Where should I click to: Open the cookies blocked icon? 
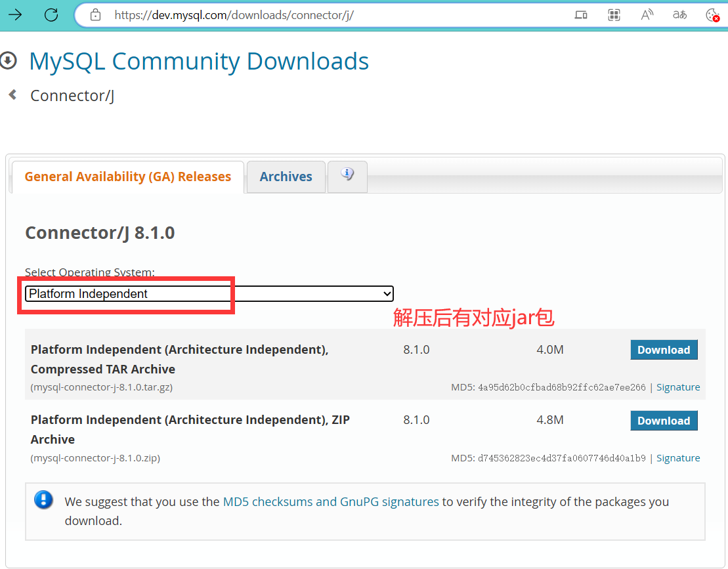click(713, 15)
